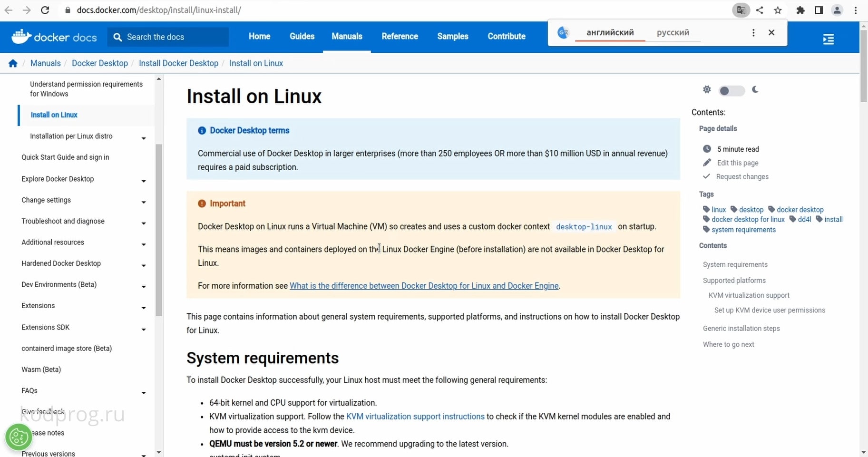
Task: Expand the FAQs section
Action: click(x=143, y=393)
